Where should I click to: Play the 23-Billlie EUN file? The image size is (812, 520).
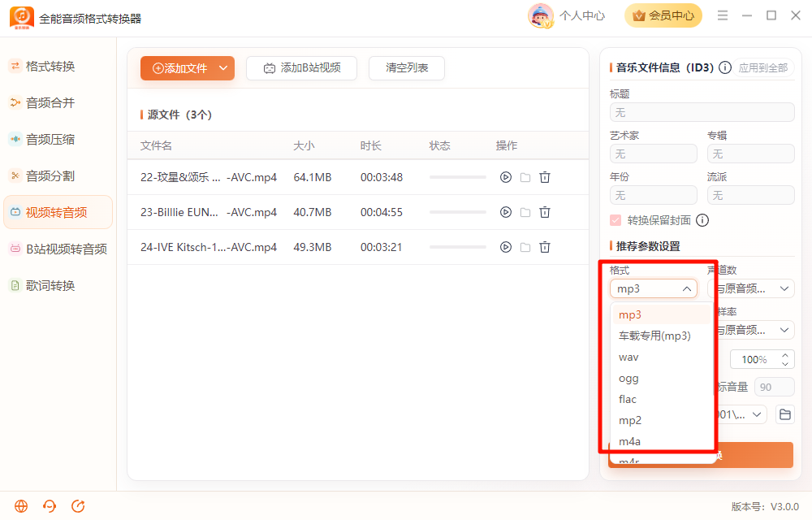point(505,212)
